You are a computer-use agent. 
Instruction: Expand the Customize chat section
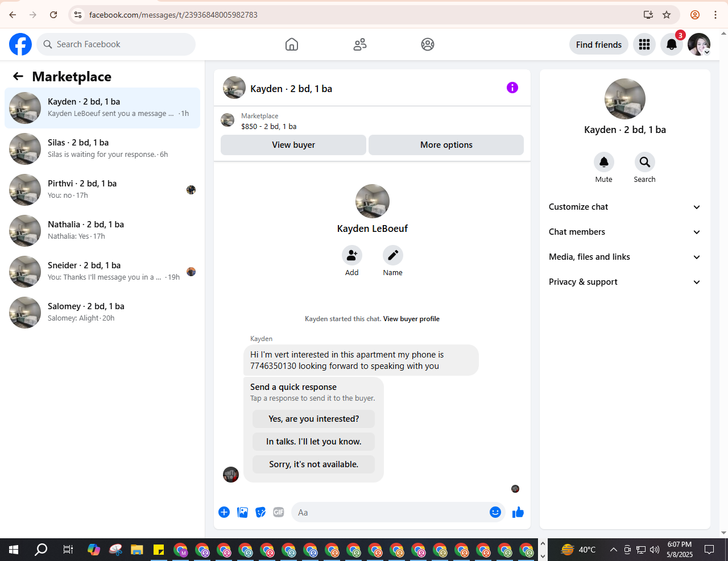point(624,207)
